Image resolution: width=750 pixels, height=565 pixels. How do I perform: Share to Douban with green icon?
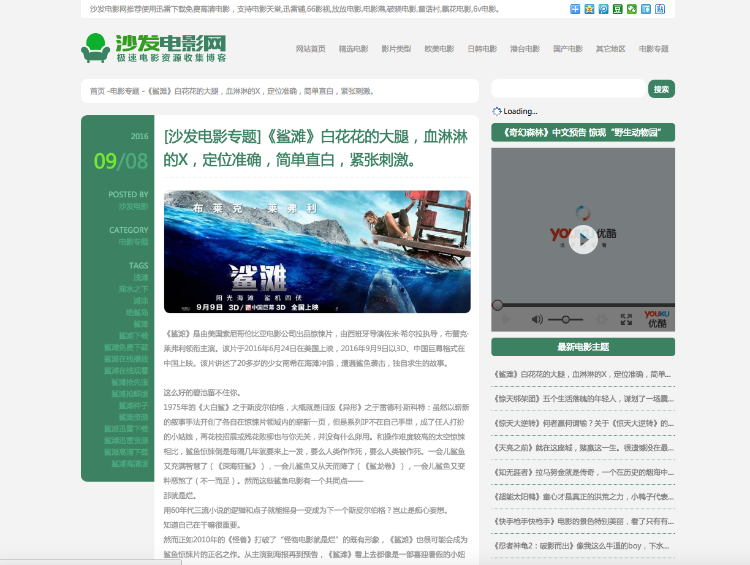pos(618,9)
